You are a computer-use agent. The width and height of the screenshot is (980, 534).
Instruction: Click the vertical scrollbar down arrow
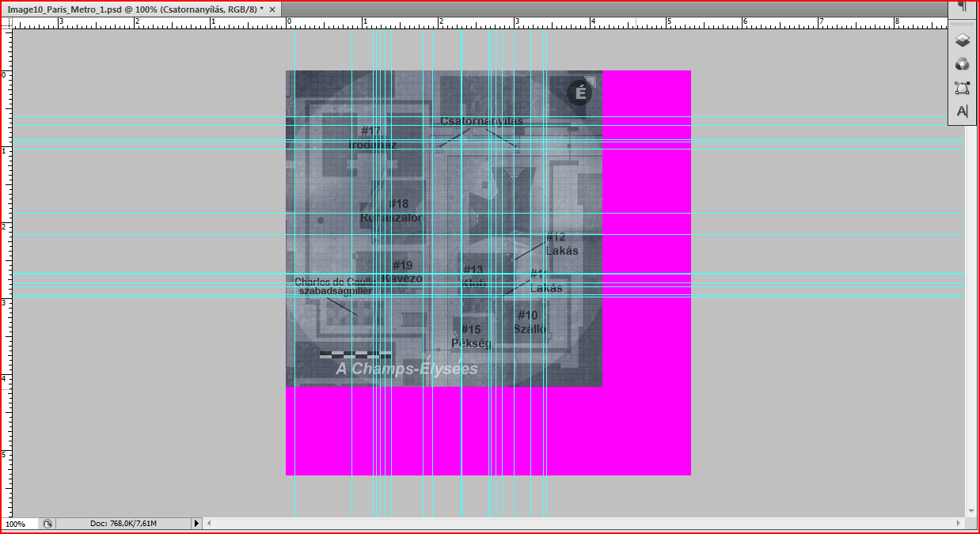(971, 512)
